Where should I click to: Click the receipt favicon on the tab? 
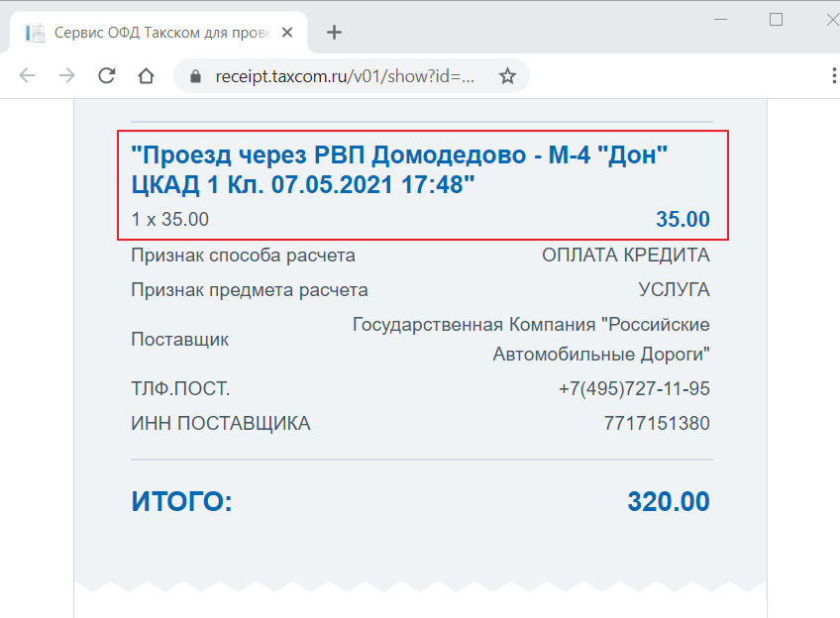point(36,33)
